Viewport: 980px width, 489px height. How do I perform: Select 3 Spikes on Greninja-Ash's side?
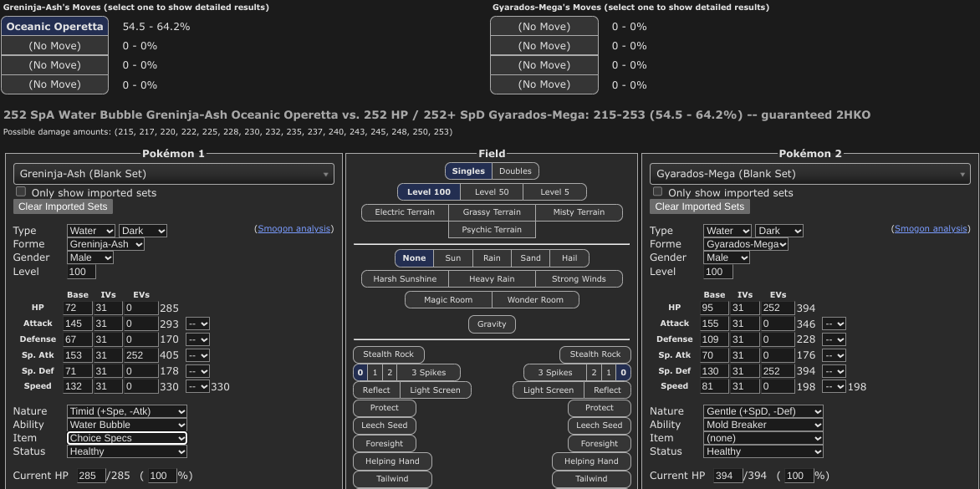pos(429,373)
